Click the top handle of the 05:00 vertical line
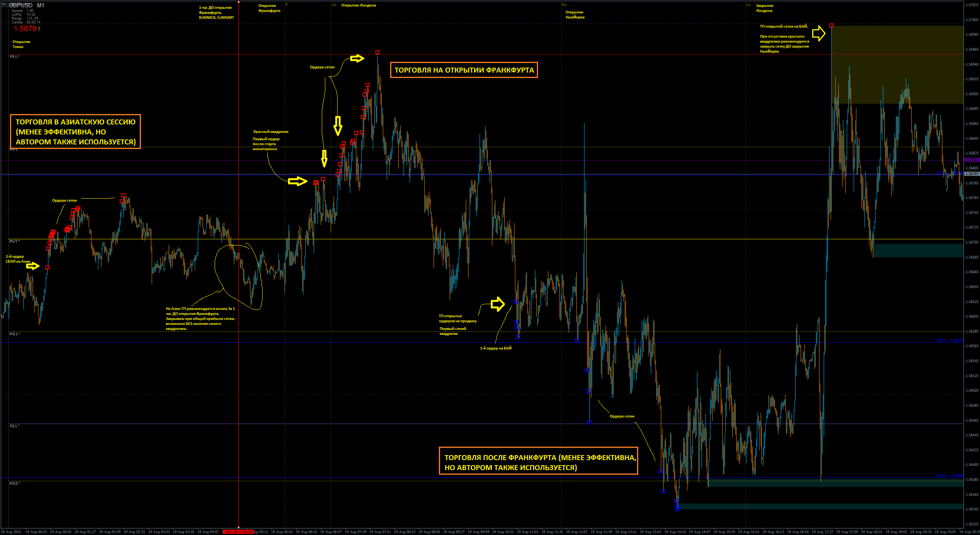This screenshot has height=535, width=980. tap(238, 2)
